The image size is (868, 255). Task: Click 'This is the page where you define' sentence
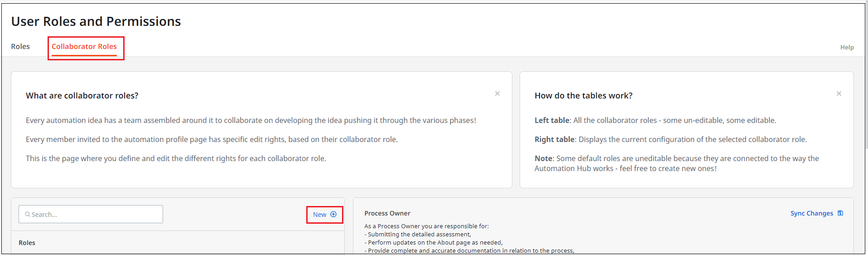pyautogui.click(x=176, y=158)
